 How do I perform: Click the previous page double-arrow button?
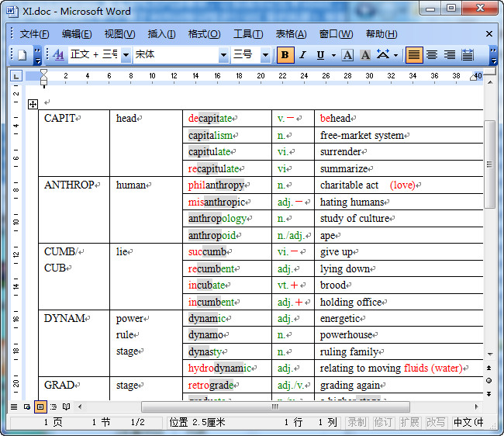click(489, 368)
